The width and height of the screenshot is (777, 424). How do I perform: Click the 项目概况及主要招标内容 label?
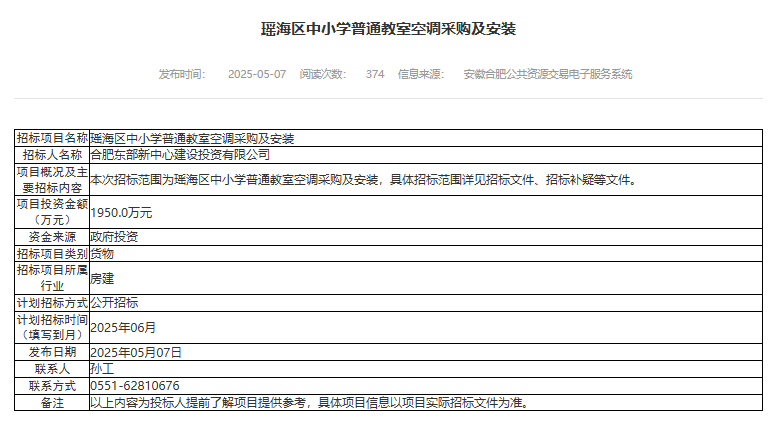[x=52, y=180]
